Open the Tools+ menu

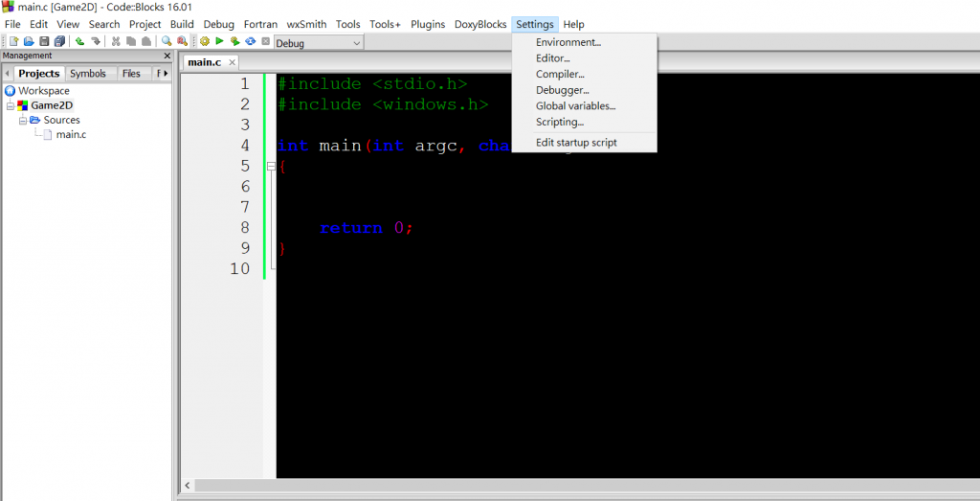point(385,24)
